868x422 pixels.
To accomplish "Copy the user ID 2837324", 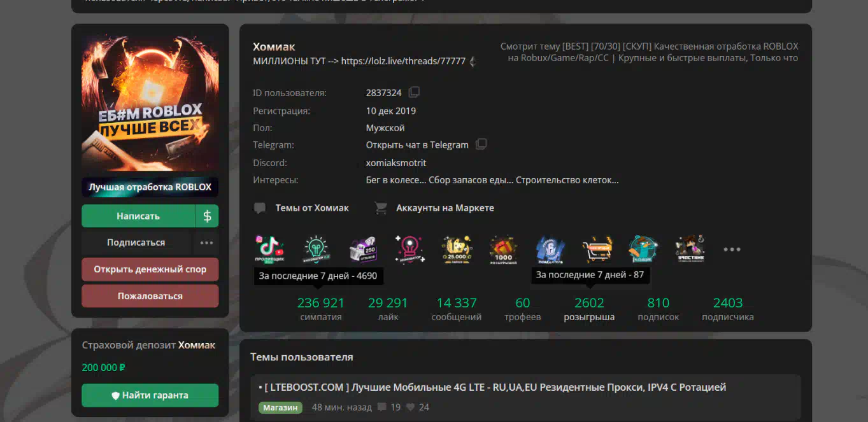I will pyautogui.click(x=414, y=92).
